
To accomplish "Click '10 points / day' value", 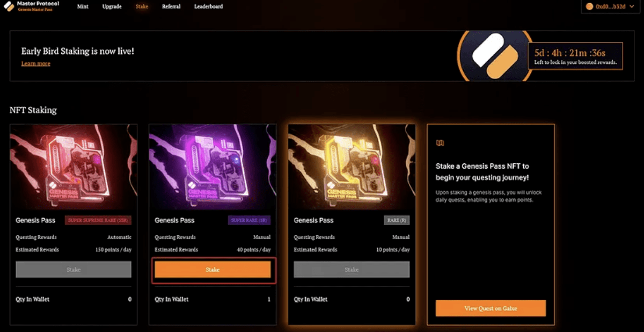I will coord(393,250).
